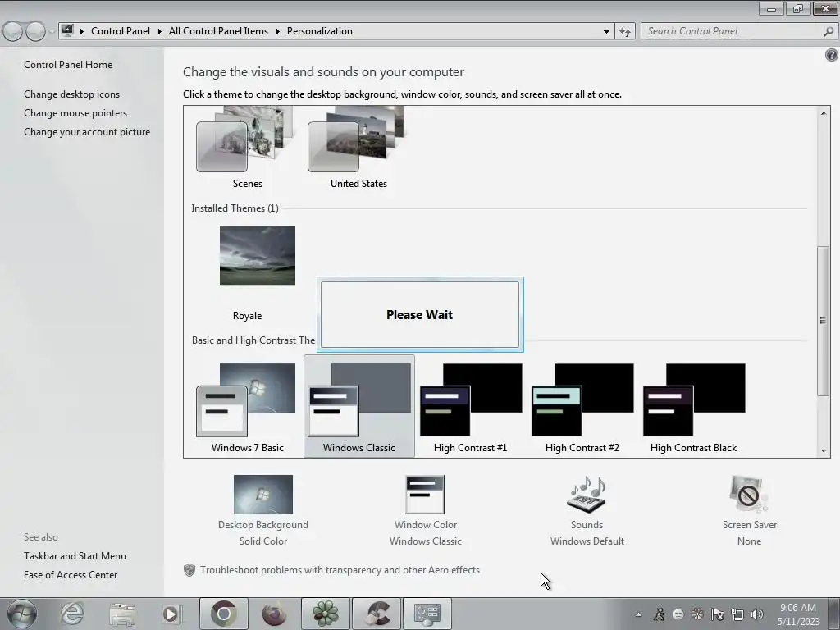
Task: Expand the arrow before Control Panel breadcrumb
Action: 82,31
